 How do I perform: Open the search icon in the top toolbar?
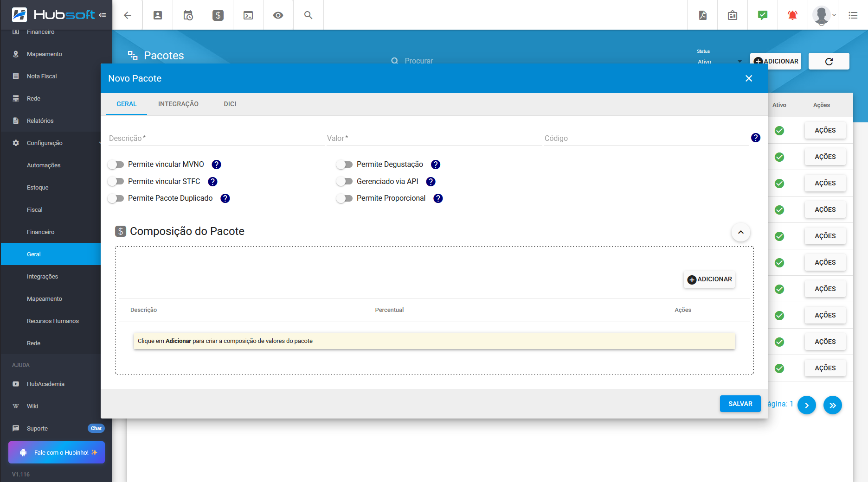click(x=308, y=15)
